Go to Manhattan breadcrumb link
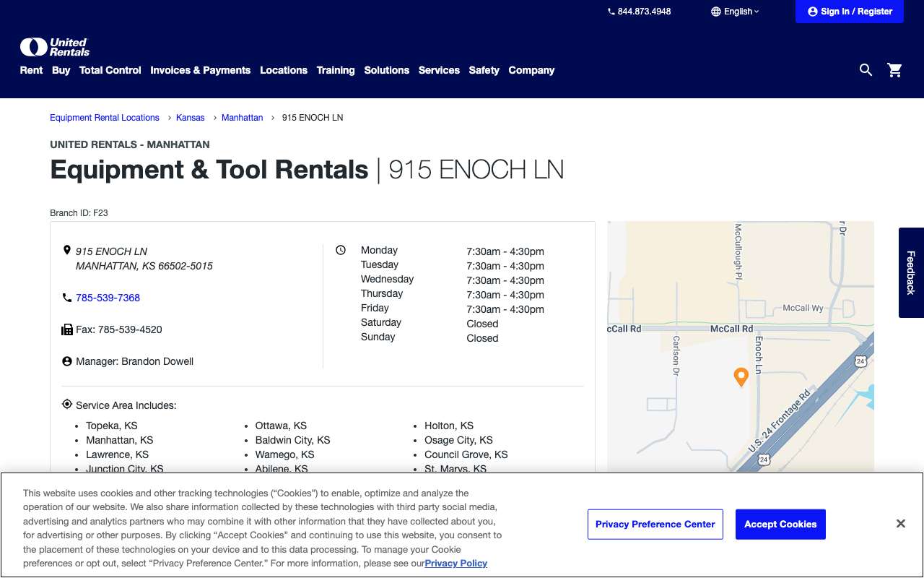Viewport: 924px width, 578px height. (242, 117)
